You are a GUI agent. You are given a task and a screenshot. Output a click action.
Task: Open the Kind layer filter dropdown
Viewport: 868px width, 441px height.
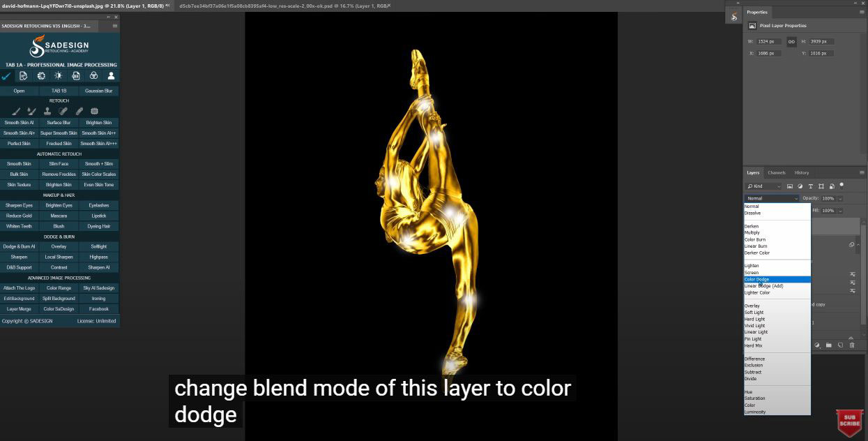(x=763, y=186)
